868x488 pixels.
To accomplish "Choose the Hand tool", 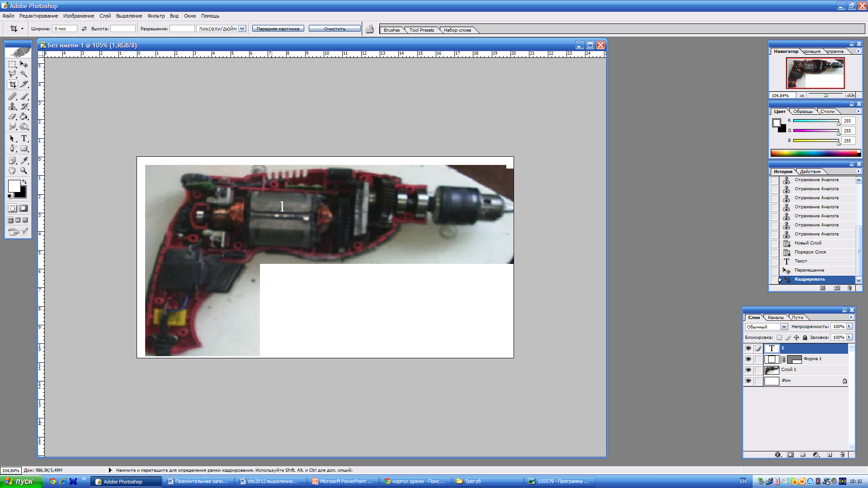I will [12, 170].
